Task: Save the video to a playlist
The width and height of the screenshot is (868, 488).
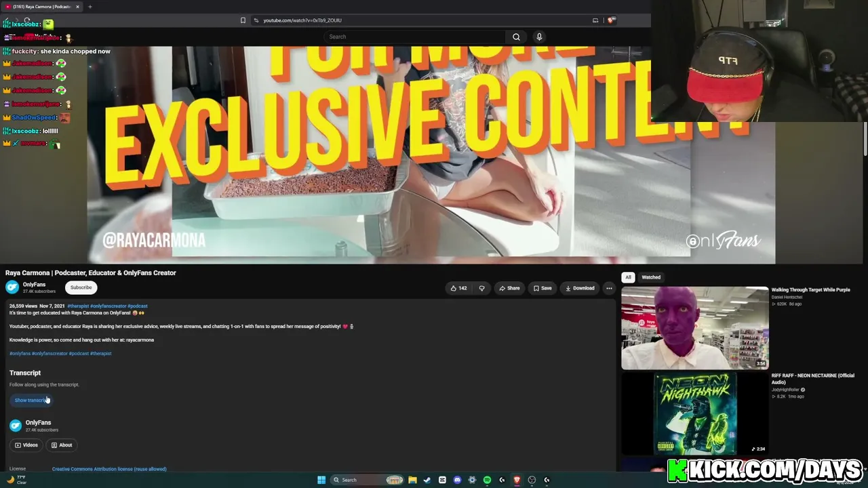Action: point(542,288)
